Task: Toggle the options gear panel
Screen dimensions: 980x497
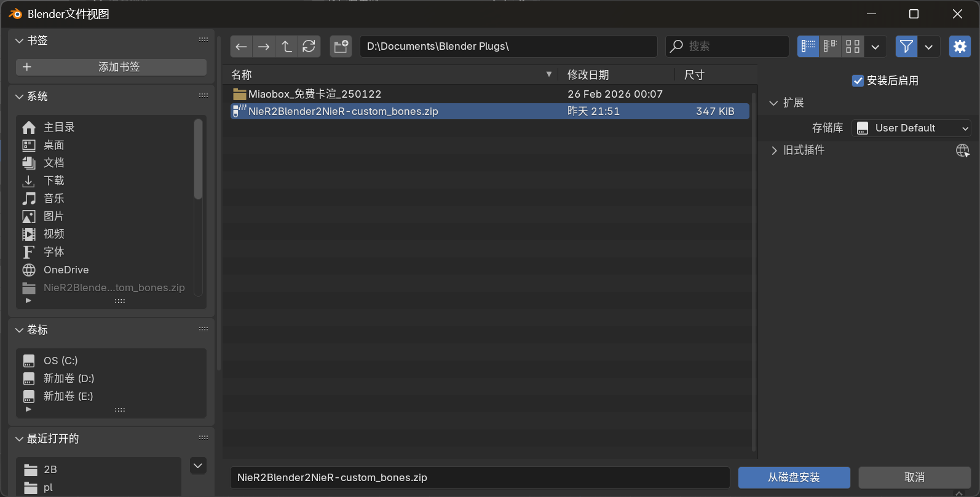Action: pyautogui.click(x=960, y=47)
